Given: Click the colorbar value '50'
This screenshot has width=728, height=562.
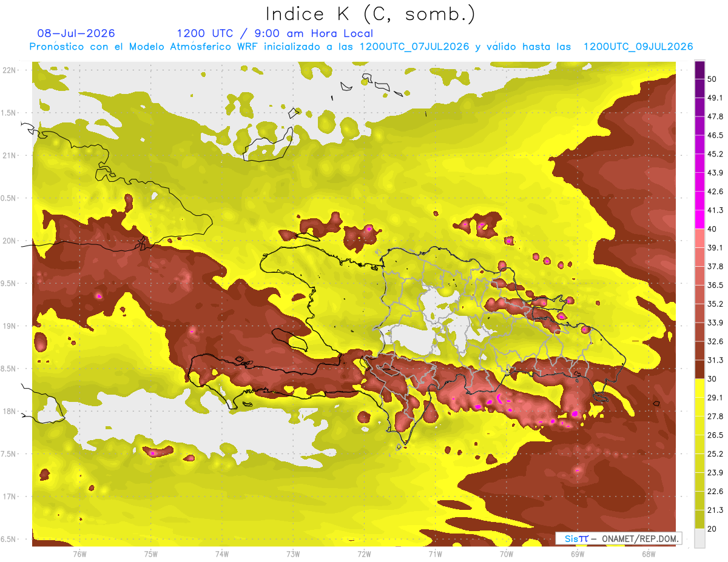Looking at the screenshot, I should (713, 79).
